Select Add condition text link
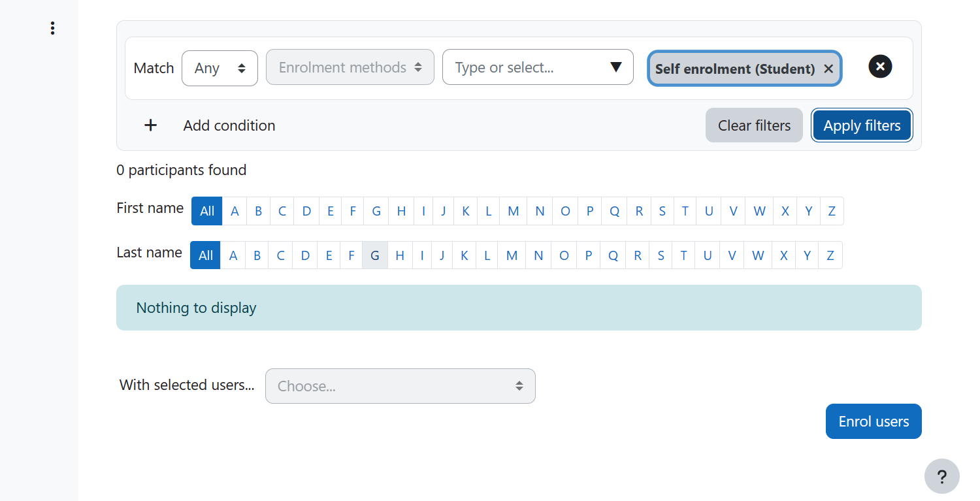The height and width of the screenshot is (501, 980). point(229,125)
